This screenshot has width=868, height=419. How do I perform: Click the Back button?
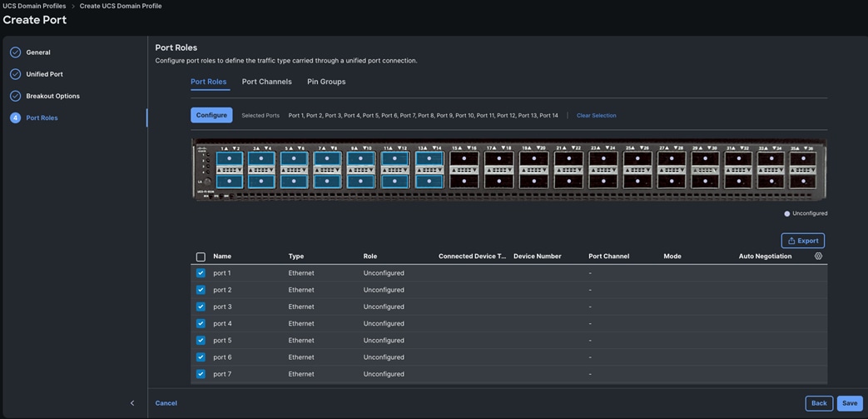(x=819, y=403)
